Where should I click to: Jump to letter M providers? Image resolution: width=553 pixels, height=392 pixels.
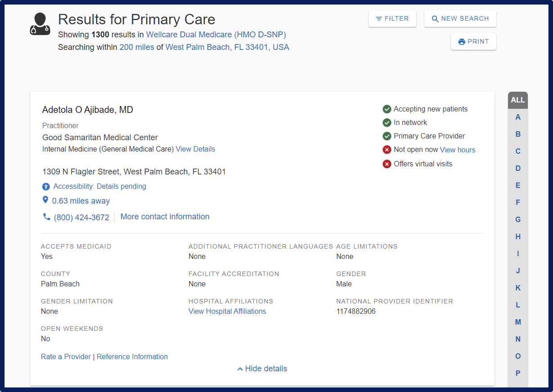coord(518,322)
